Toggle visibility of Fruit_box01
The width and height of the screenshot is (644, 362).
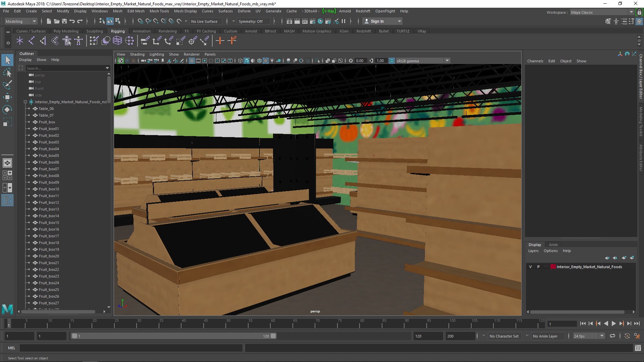28,129
